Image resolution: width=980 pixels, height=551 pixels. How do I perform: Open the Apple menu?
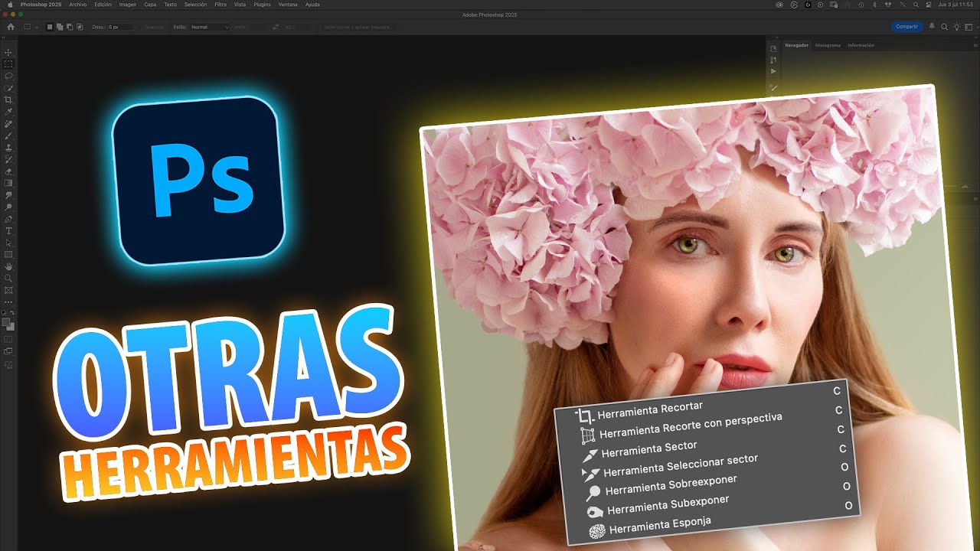pos(10,5)
